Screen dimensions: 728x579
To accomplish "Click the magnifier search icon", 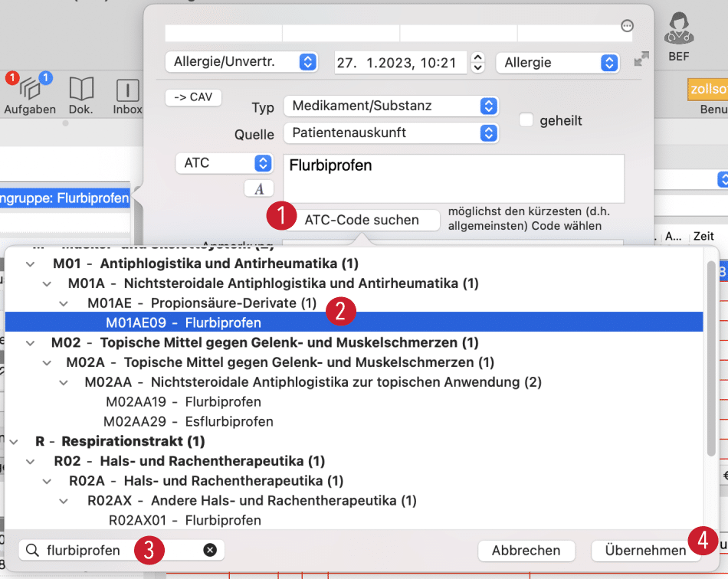I will pyautogui.click(x=32, y=550).
